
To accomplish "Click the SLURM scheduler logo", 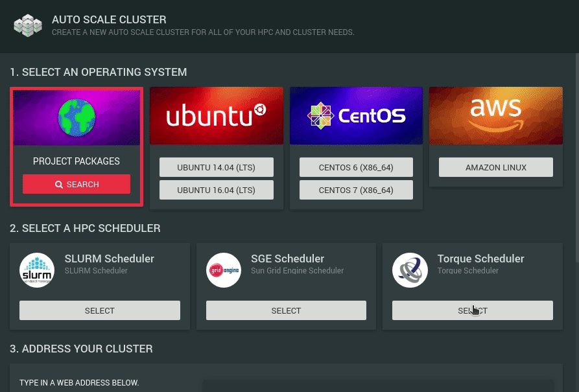I will (37, 270).
